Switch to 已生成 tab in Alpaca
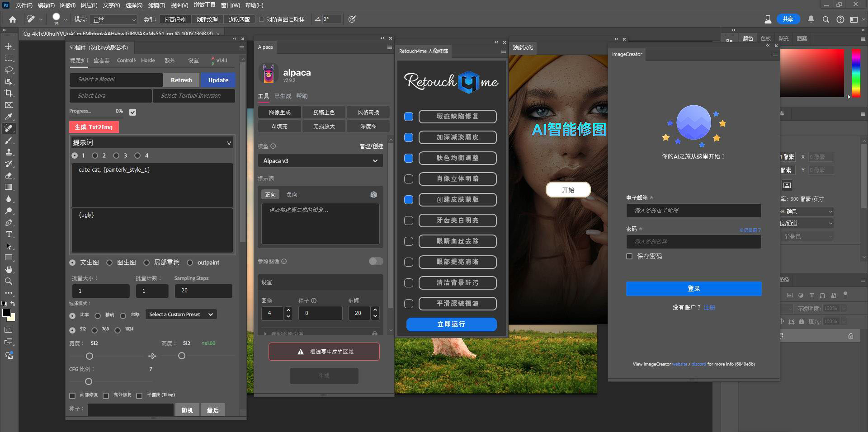868x432 pixels. point(283,96)
